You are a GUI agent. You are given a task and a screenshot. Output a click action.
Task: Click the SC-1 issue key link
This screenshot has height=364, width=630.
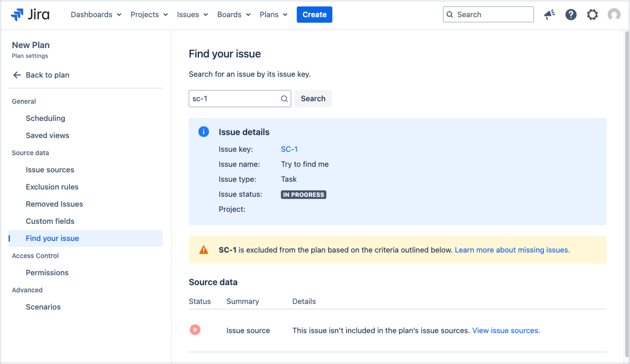(289, 149)
